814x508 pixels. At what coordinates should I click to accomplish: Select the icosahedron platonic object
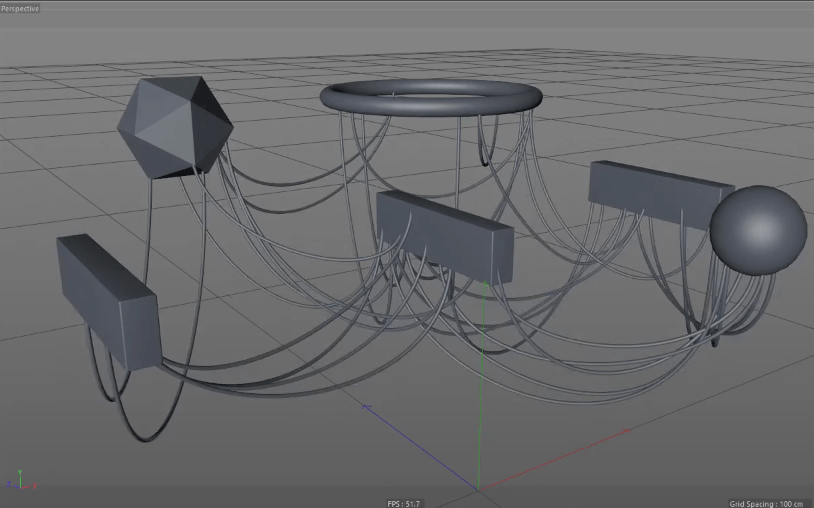pos(175,127)
